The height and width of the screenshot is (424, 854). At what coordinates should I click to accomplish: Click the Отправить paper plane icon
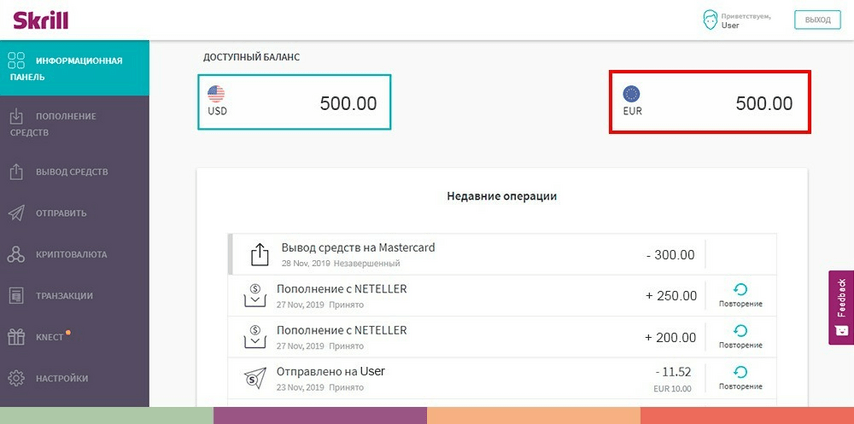tap(16, 213)
